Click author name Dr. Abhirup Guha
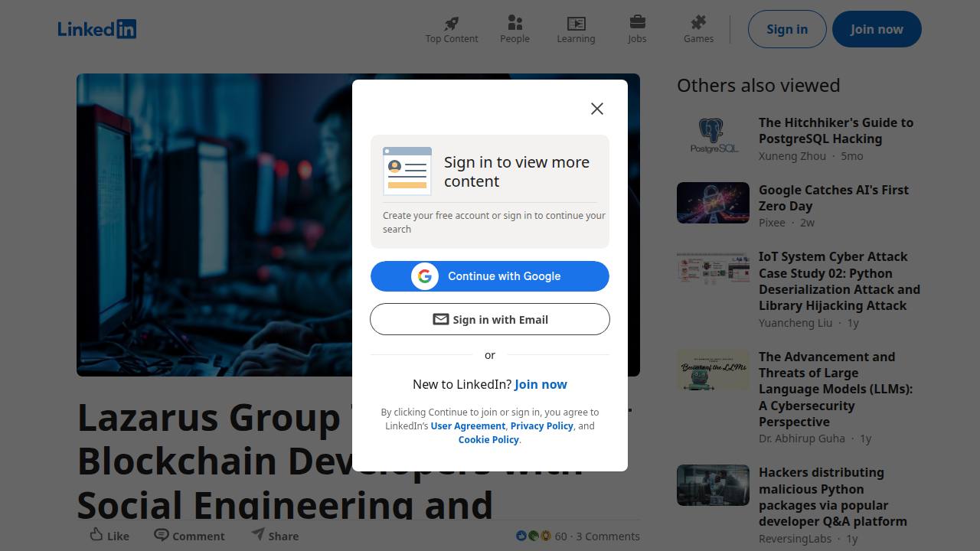Screen dimensions: 980x551 click(x=802, y=439)
